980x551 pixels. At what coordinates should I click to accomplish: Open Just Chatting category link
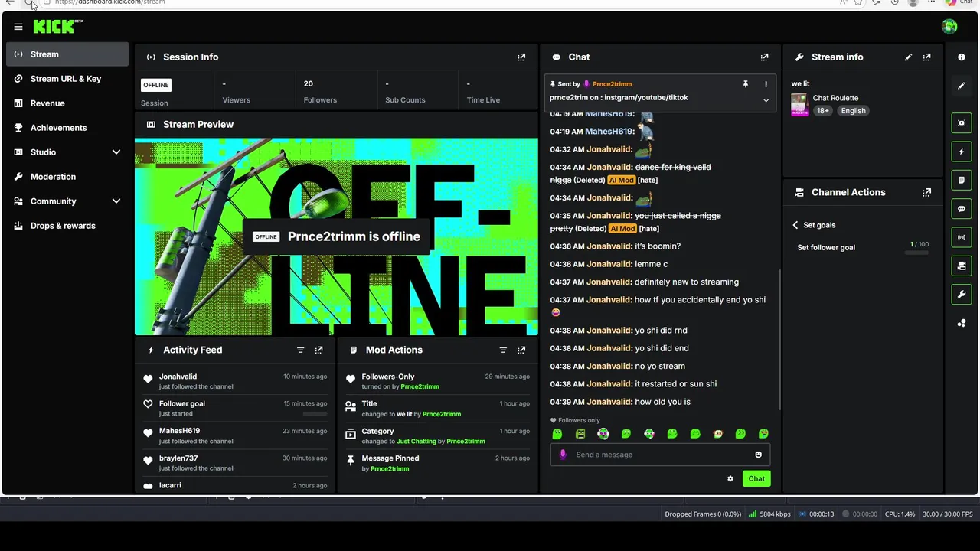point(417,442)
